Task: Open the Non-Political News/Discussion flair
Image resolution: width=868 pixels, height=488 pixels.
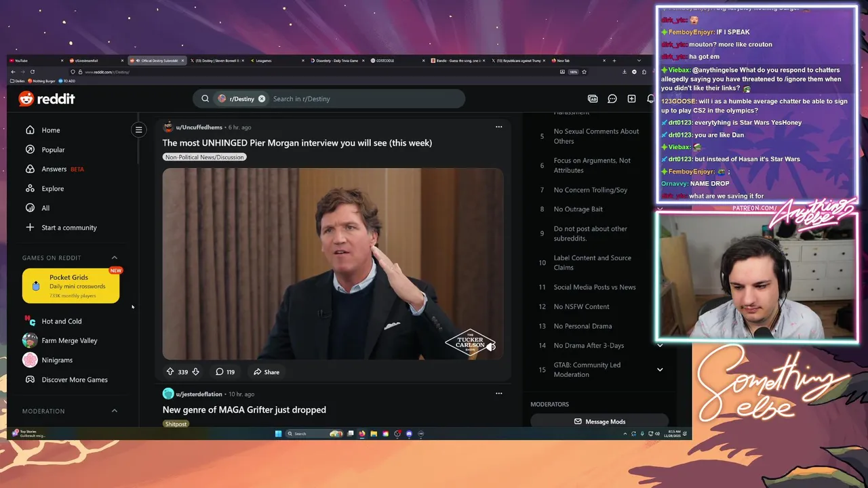Action: (204, 157)
